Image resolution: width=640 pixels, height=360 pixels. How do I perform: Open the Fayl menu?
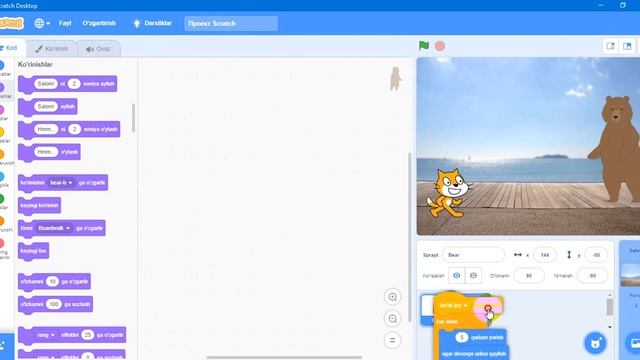[x=65, y=23]
